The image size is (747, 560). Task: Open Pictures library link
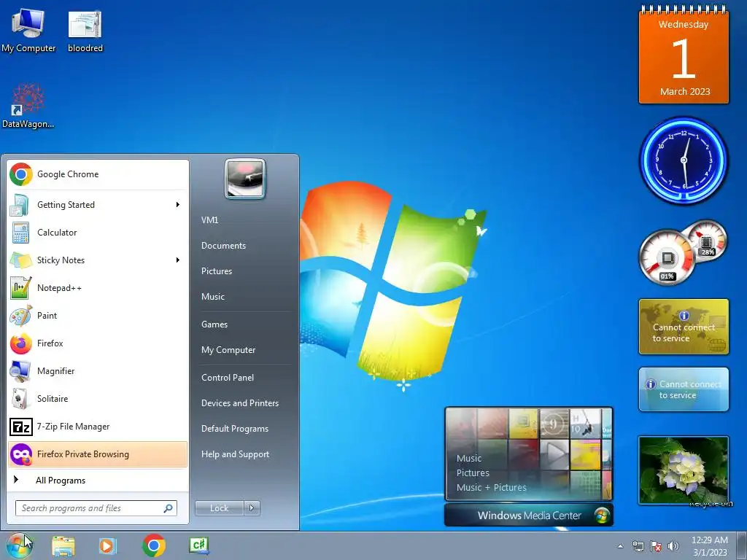216,271
